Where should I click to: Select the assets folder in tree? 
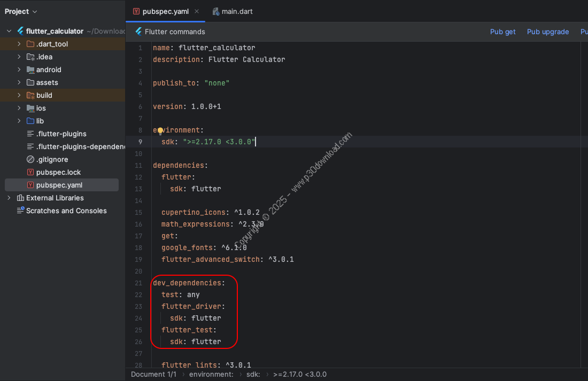(47, 82)
